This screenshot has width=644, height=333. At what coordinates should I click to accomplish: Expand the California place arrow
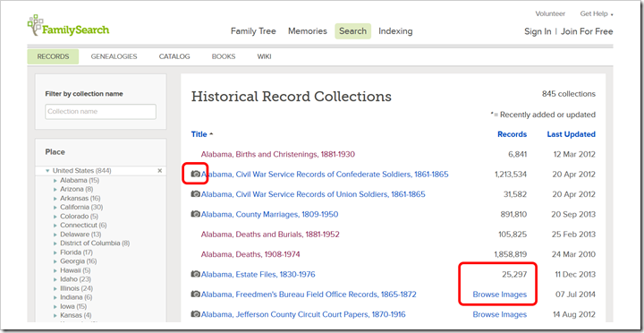click(x=55, y=207)
